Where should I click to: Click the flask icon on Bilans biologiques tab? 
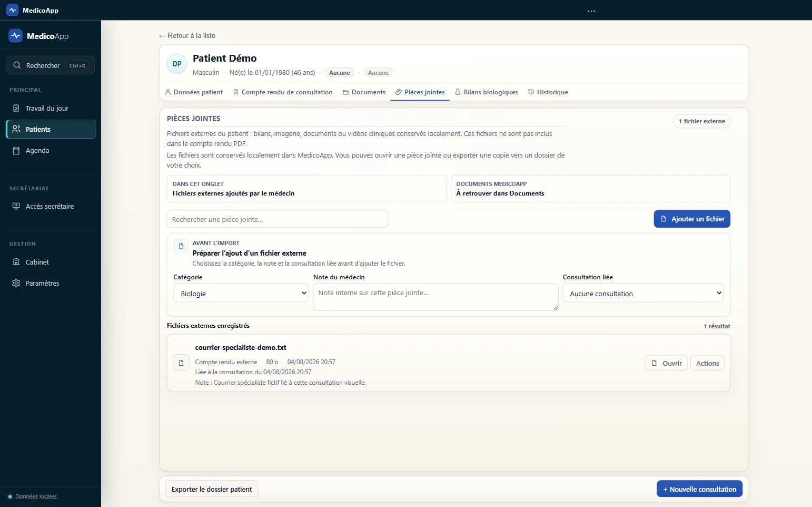coord(458,92)
